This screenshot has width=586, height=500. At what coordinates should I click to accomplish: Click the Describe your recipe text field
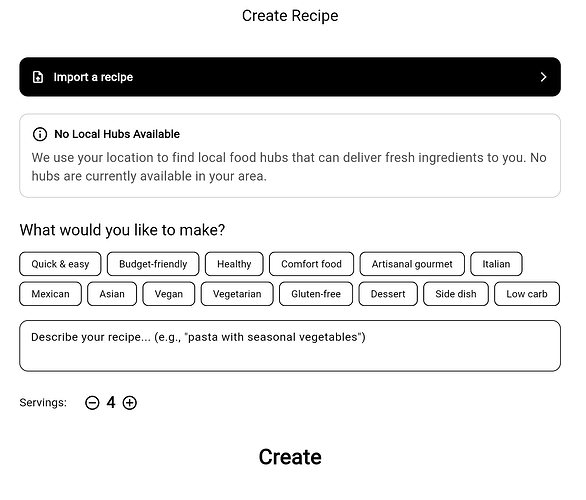click(290, 346)
